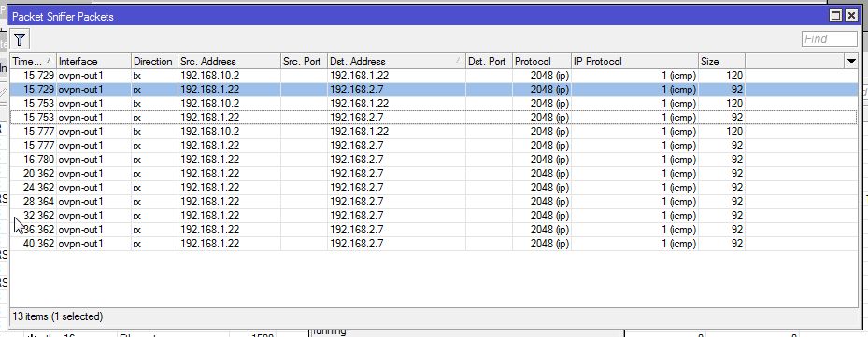
Task: Click the Find search field
Action: (x=829, y=39)
